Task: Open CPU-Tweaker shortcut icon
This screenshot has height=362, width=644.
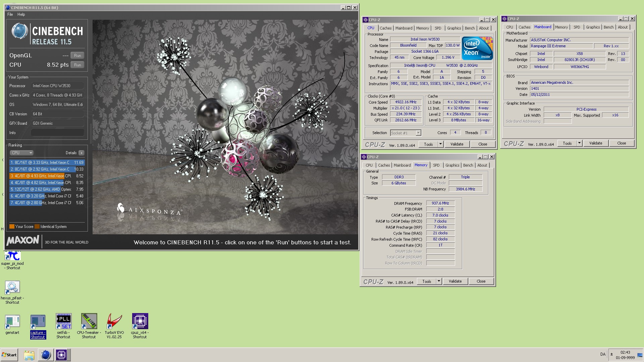Action: click(89, 322)
